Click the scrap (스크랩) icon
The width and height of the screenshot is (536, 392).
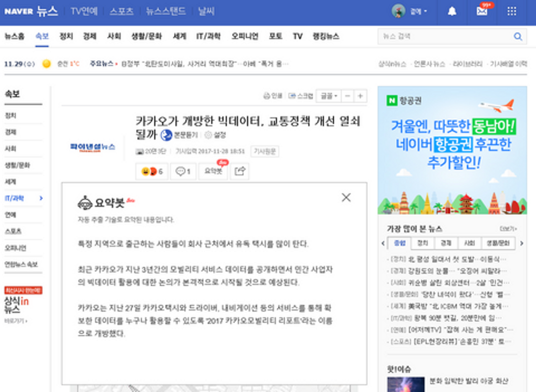click(x=292, y=96)
